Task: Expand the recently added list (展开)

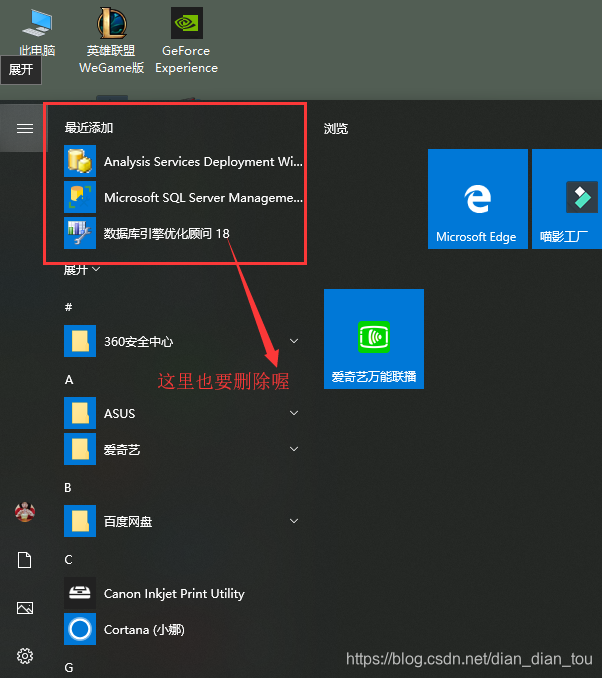Action: [82, 270]
